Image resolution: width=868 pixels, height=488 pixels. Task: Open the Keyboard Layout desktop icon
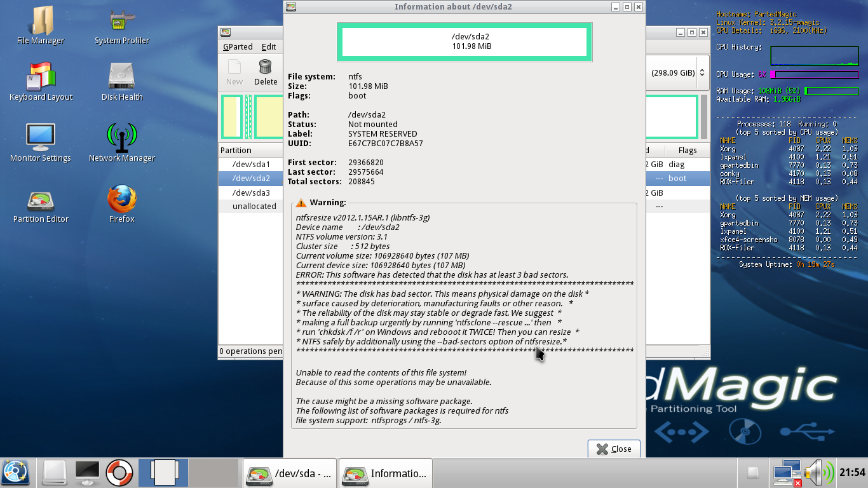[41, 83]
